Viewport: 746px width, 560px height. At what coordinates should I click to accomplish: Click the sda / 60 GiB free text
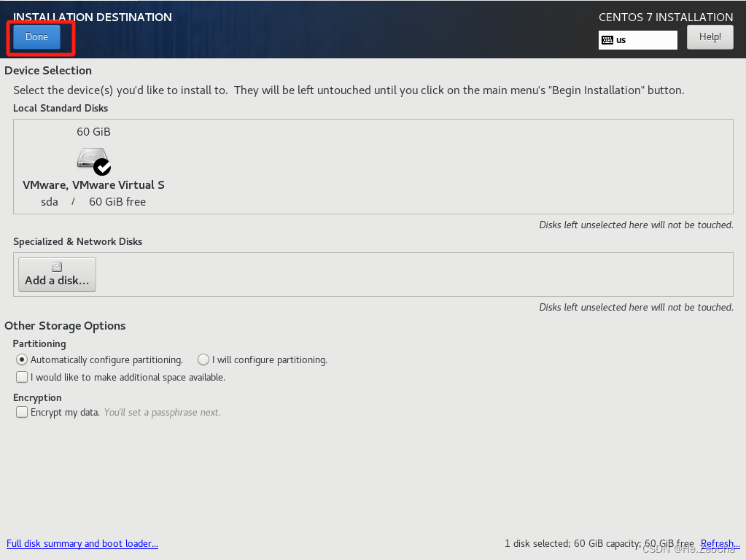(x=93, y=202)
